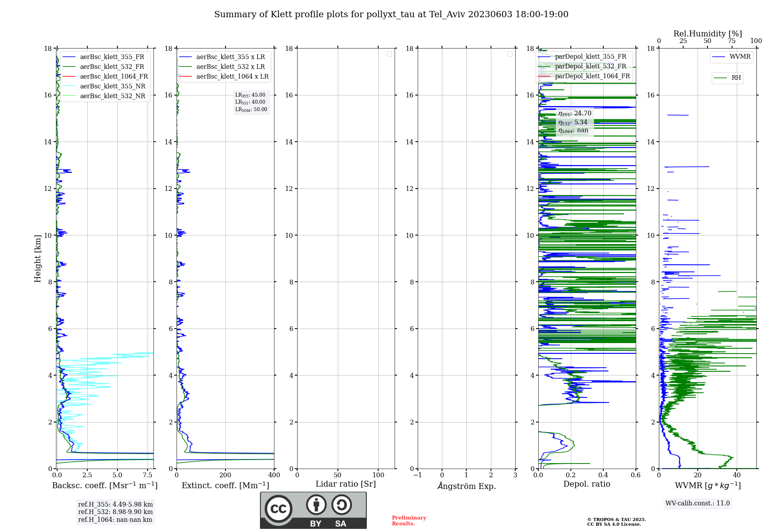Select 'ref.H_532: 8.98-9.90 km' text

tap(115, 512)
